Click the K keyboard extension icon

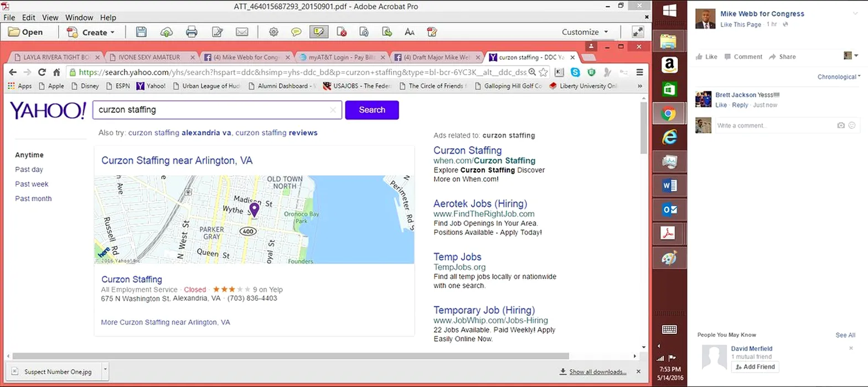click(x=559, y=72)
